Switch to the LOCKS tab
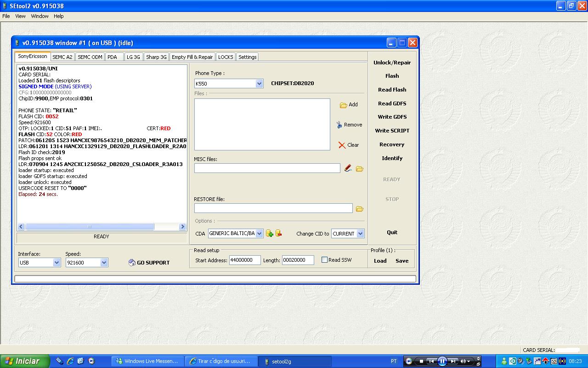The image size is (588, 368). (226, 57)
